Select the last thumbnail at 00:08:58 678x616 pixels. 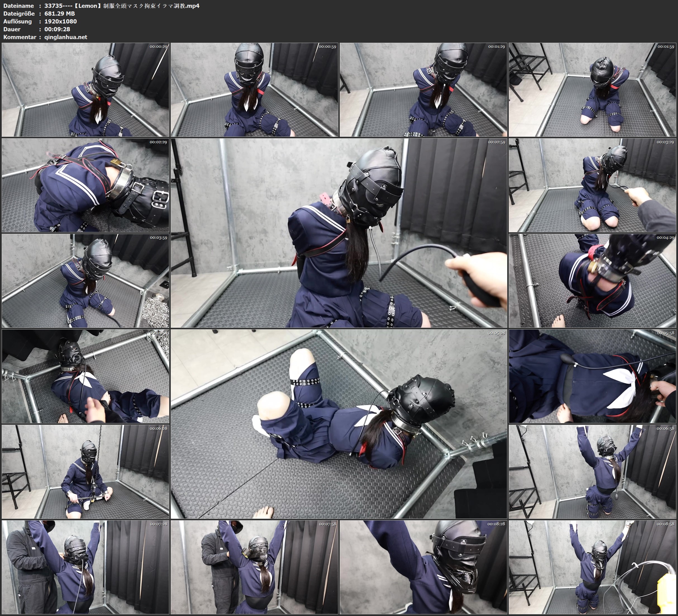[593, 567]
